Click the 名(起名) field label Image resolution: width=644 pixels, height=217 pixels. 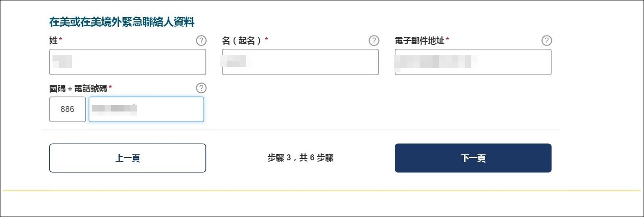[x=242, y=41]
